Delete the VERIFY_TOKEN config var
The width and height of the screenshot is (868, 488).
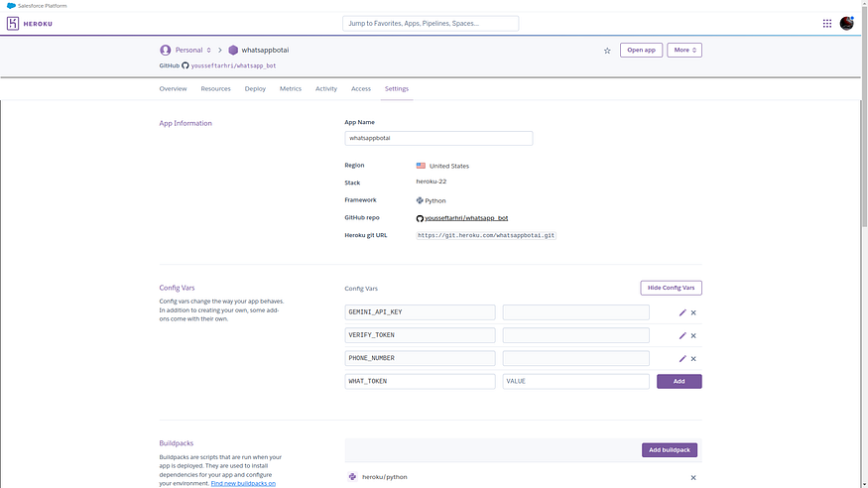tap(693, 336)
